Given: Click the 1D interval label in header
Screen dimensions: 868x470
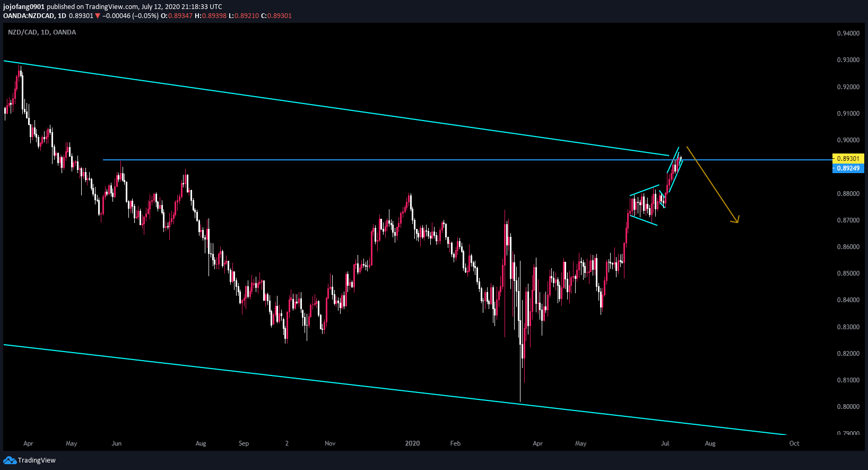Looking at the screenshot, I should pyautogui.click(x=62, y=16).
